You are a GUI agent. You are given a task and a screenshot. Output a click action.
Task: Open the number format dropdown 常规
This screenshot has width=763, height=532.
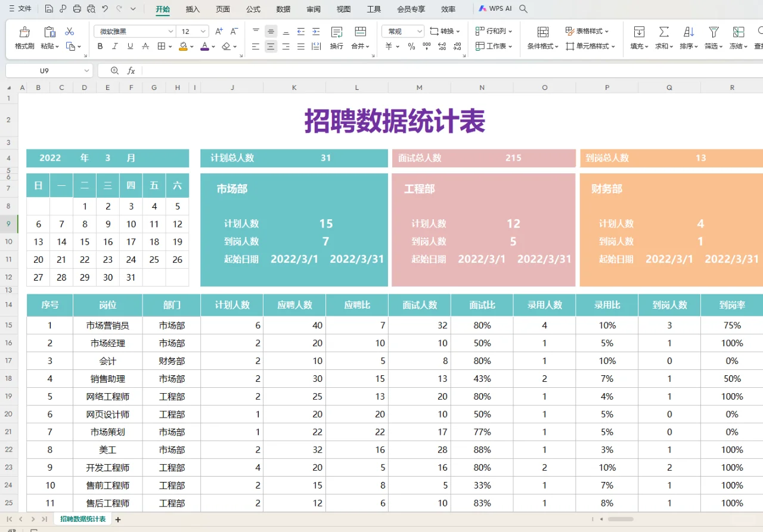tap(419, 32)
